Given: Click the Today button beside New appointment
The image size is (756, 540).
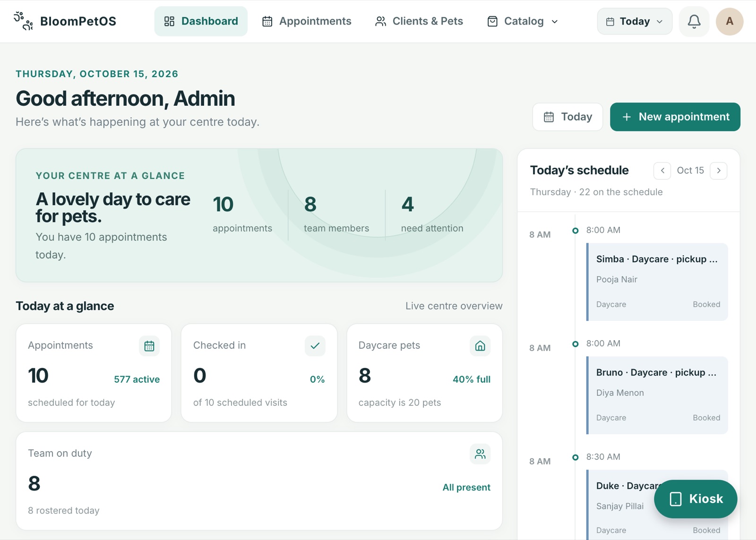Looking at the screenshot, I should point(567,117).
